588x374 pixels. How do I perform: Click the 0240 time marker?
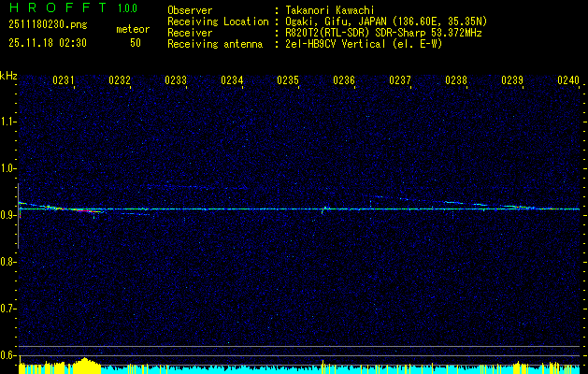(x=568, y=81)
